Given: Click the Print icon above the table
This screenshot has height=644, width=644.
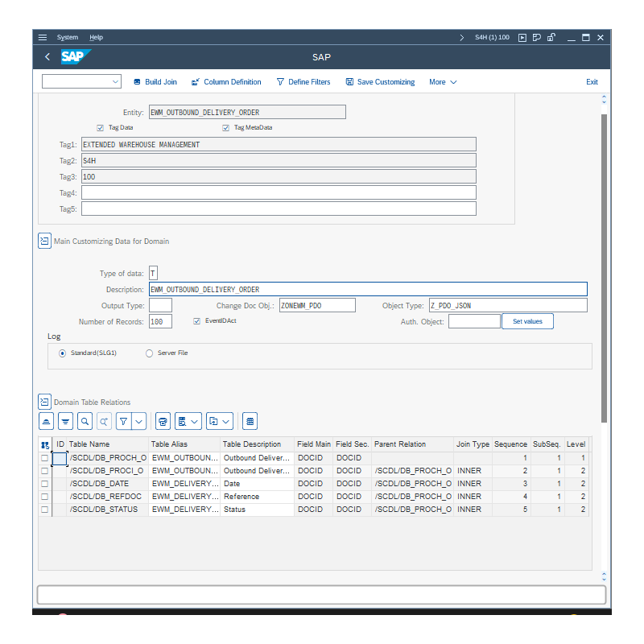Looking at the screenshot, I should (x=163, y=420).
